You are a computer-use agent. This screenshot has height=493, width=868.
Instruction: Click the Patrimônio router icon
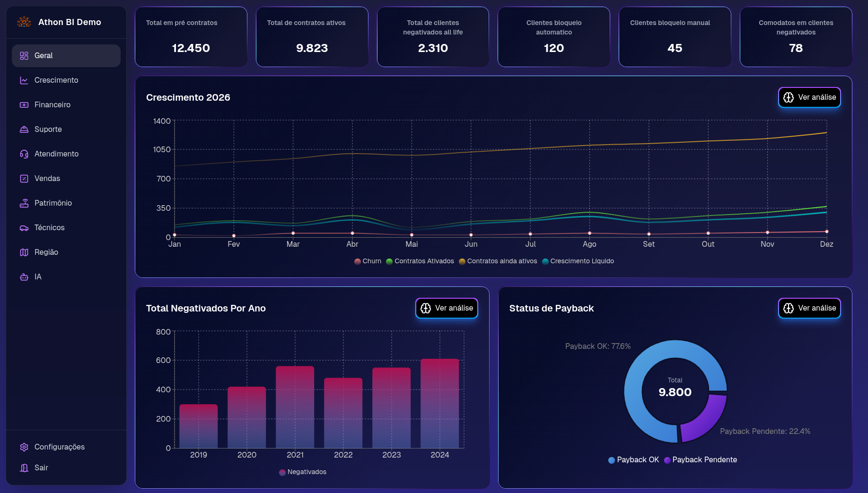pyautogui.click(x=24, y=203)
